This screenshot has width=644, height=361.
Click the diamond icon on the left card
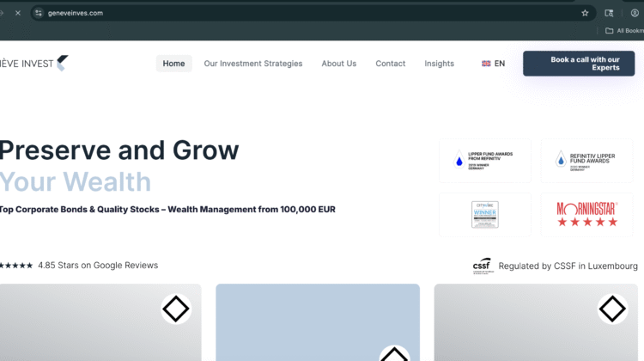point(176,309)
